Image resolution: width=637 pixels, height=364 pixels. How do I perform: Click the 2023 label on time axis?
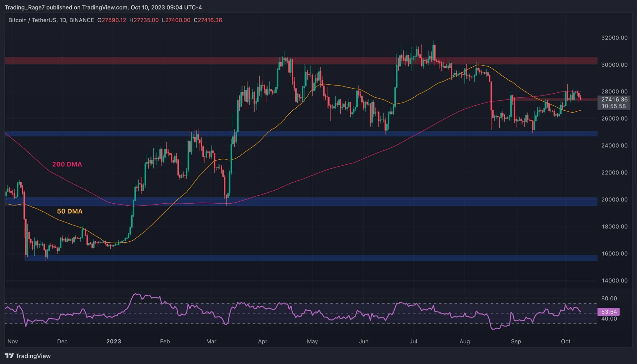[x=113, y=341]
